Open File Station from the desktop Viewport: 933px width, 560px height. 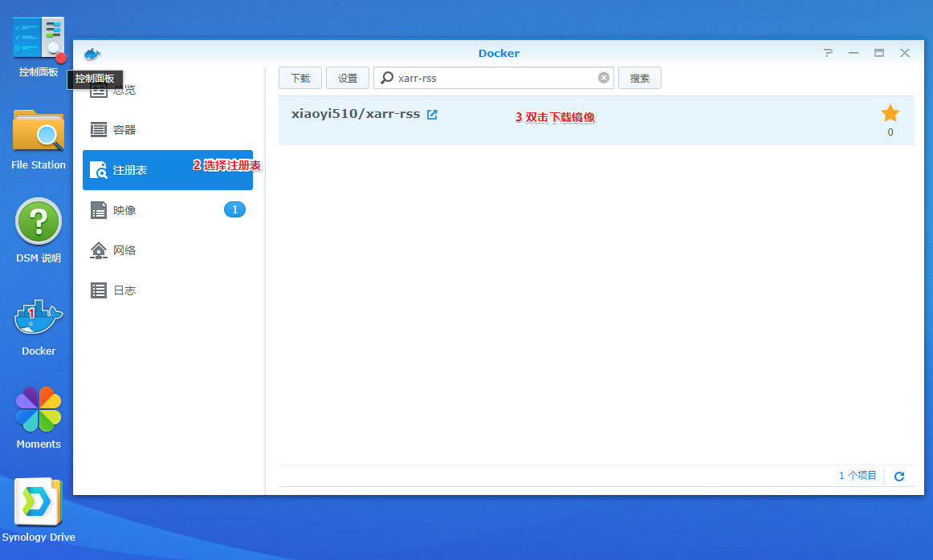(x=38, y=129)
